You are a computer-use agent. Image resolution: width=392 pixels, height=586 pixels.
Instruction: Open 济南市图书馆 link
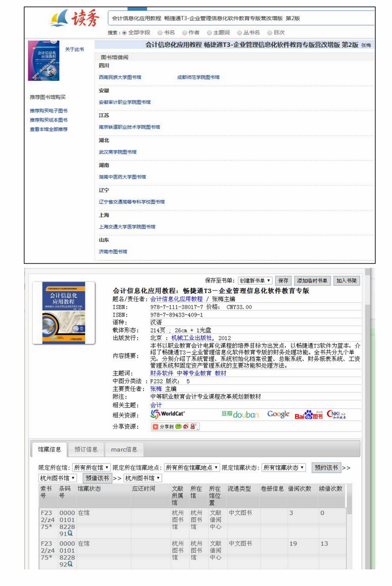coord(113,251)
